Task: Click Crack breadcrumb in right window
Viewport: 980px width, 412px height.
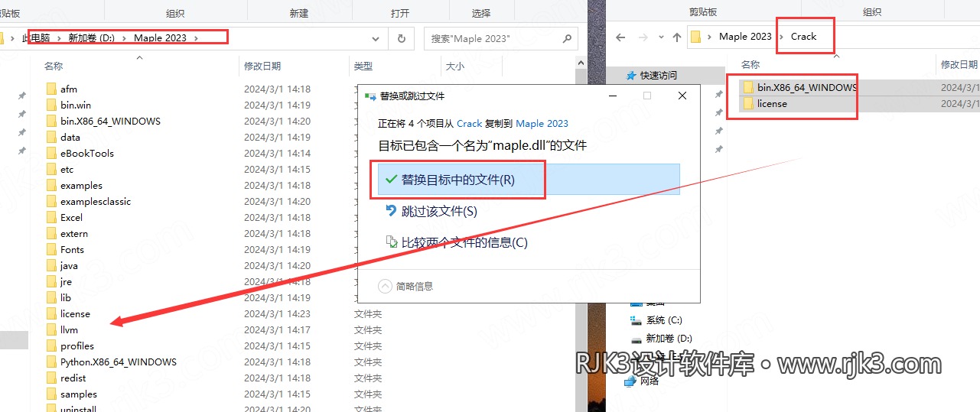Action: coord(803,37)
